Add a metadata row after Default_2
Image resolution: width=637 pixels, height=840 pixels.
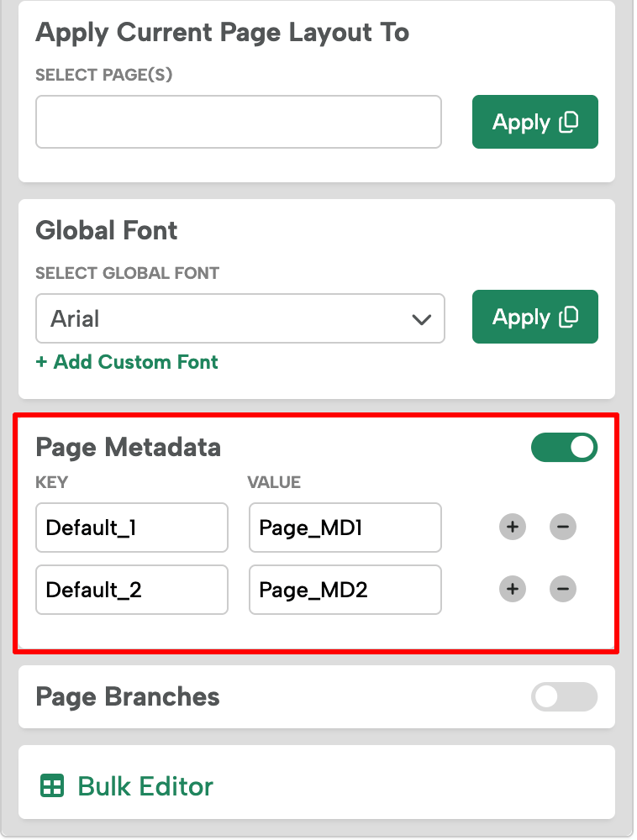[512, 590]
